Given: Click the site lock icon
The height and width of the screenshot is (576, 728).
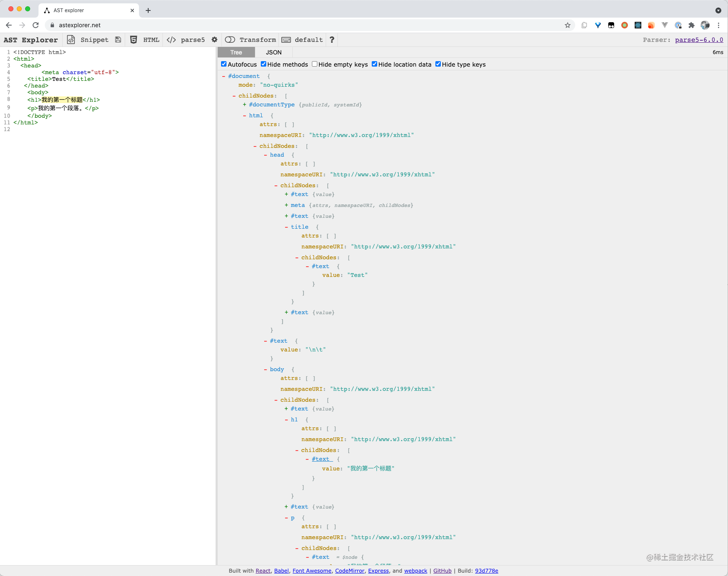Looking at the screenshot, I should [52, 25].
